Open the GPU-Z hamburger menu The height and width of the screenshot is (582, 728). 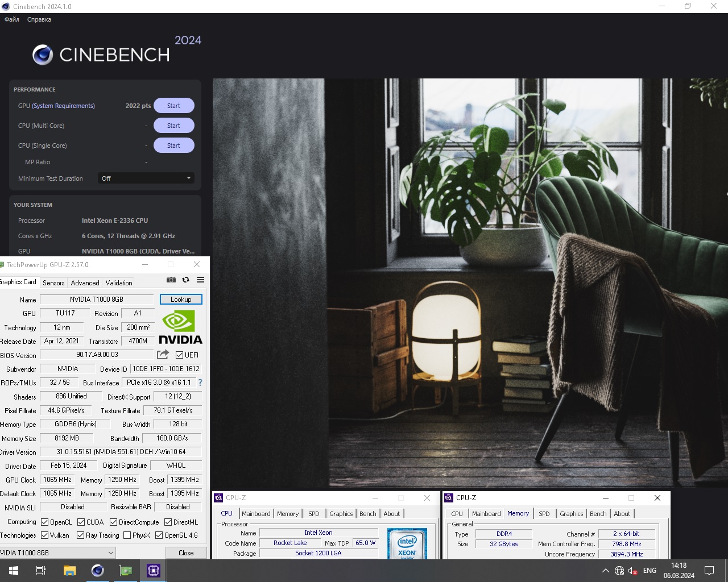tap(200, 280)
